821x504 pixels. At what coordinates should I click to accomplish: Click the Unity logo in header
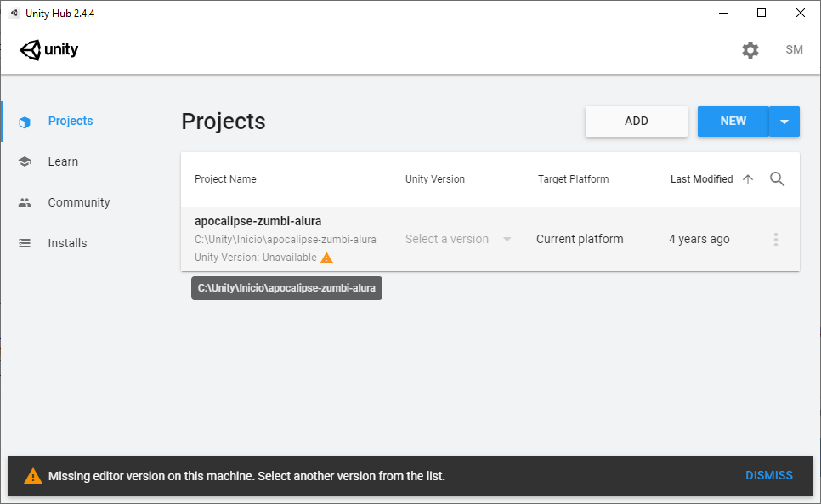[x=48, y=49]
